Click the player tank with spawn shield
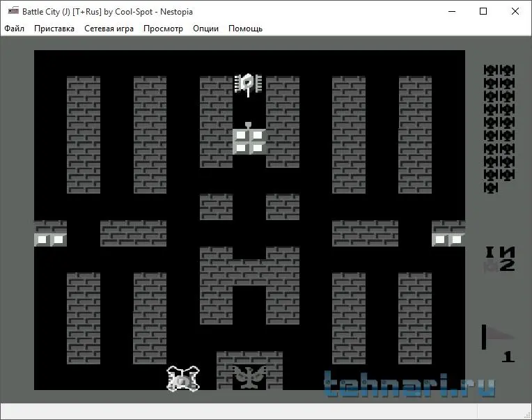The width and height of the screenshot is (532, 420). 183,378
